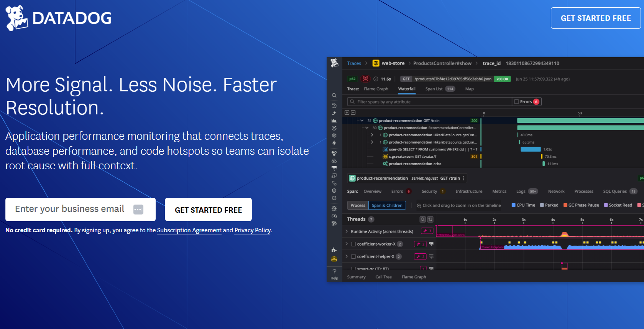Open the Span Errors tab
Screen dimensions: 644x329
click(x=401, y=192)
